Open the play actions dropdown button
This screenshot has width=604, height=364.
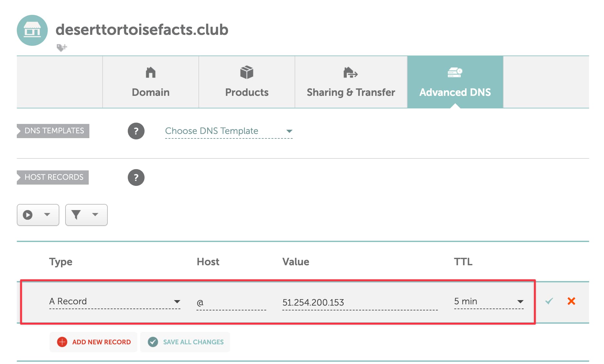tap(38, 215)
